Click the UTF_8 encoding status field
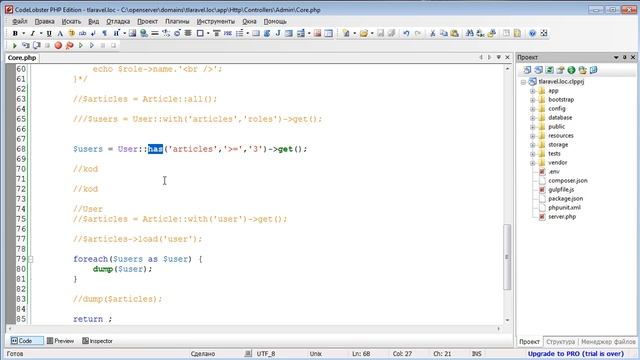640x360 pixels. pos(265,354)
